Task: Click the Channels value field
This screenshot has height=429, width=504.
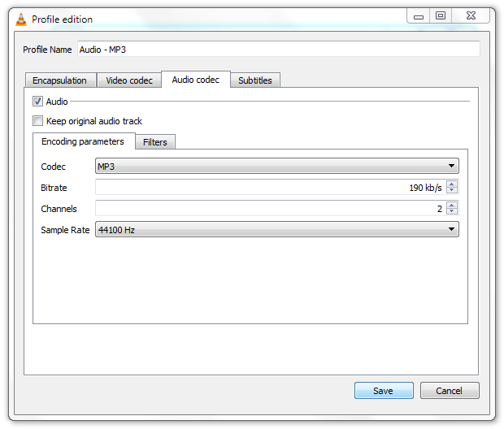Action: tap(276, 208)
